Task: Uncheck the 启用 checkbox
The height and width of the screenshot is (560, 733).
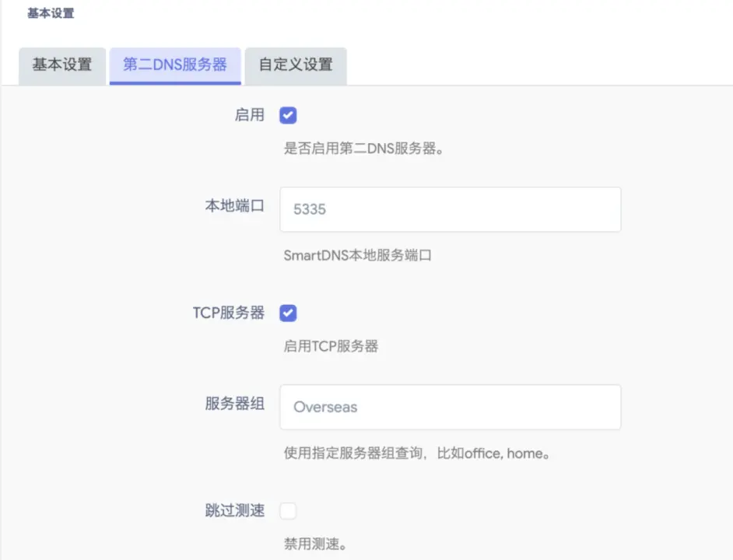Action: [288, 116]
